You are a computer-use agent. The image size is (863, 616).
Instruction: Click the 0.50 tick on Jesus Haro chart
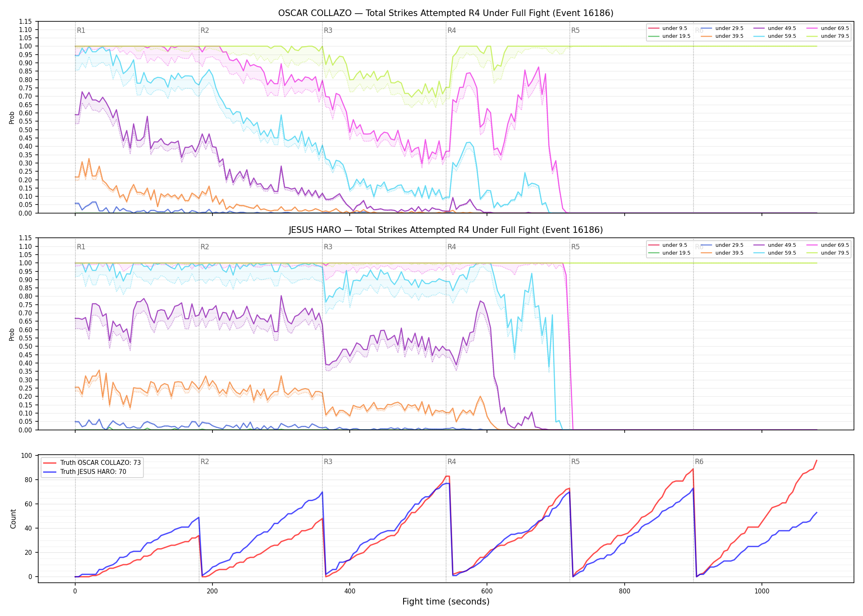25,347
